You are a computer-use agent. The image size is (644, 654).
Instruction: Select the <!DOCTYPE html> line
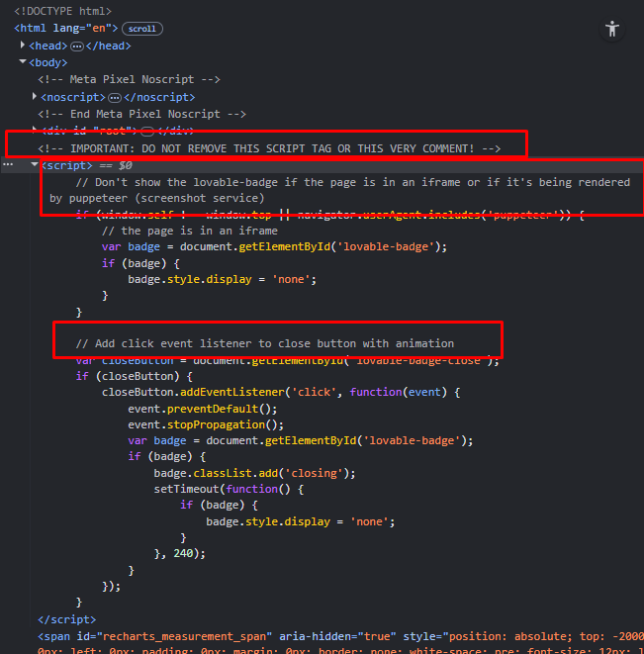pos(62,11)
